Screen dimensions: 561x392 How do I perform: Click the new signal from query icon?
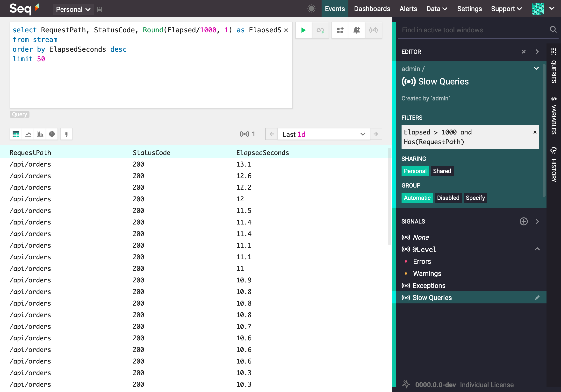coord(373,30)
